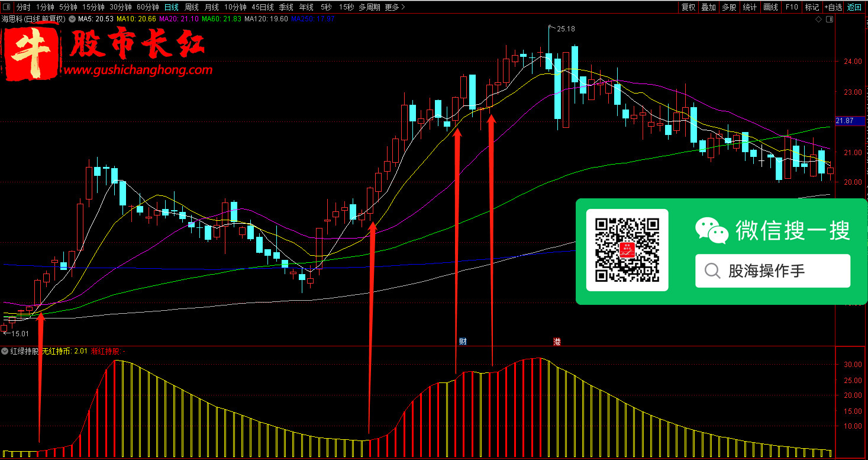
Task: Expand the 红绿持股 indicator options arrow
Action: coord(5,351)
